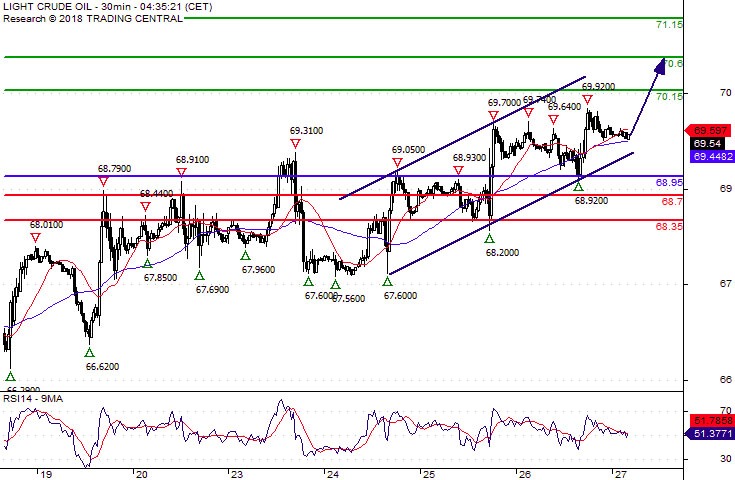Image resolution: width=735 pixels, height=480 pixels.
Task: Click the date label 25 on time axis
Action: point(429,474)
